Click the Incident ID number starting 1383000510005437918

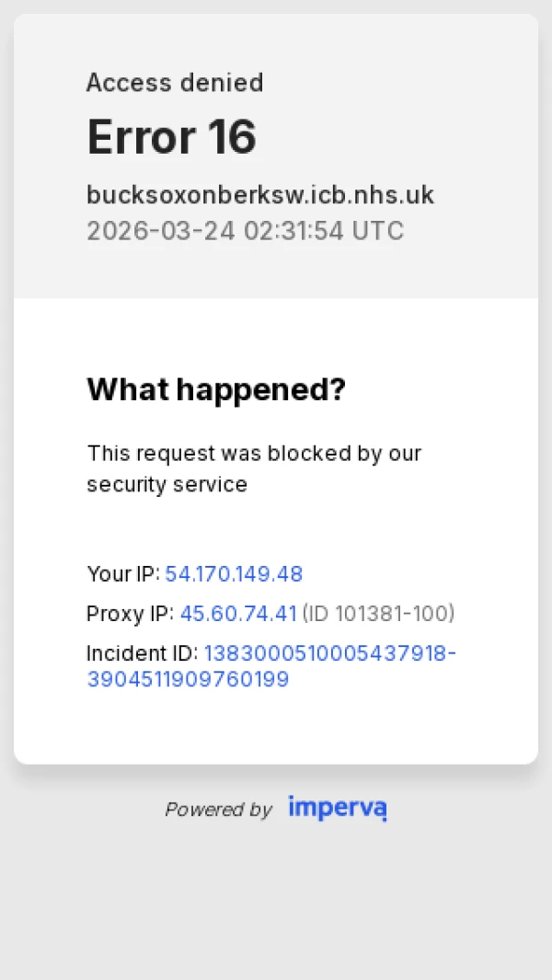coord(329,653)
